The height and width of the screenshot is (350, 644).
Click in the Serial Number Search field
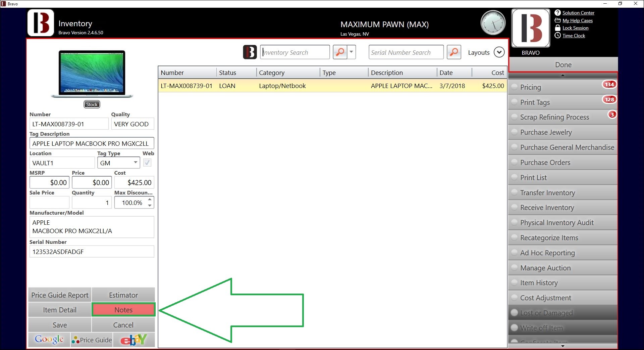[406, 52]
